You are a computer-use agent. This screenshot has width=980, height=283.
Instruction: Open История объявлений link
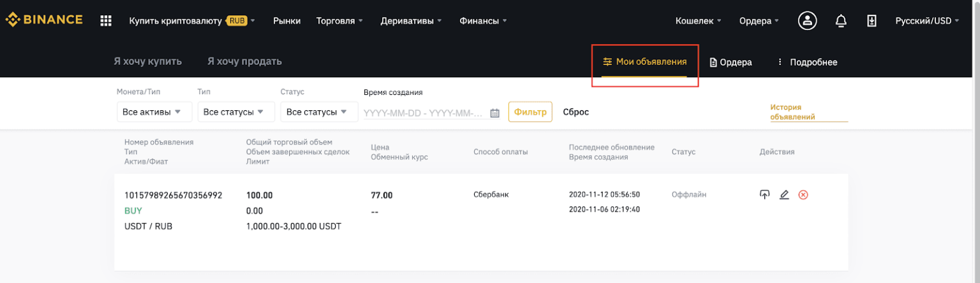[792, 112]
